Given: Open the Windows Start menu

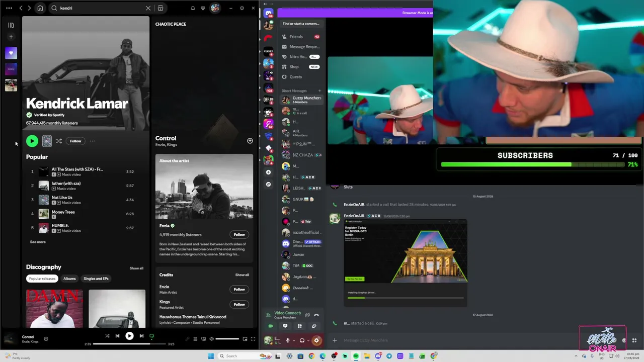Looking at the screenshot, I should (211, 356).
